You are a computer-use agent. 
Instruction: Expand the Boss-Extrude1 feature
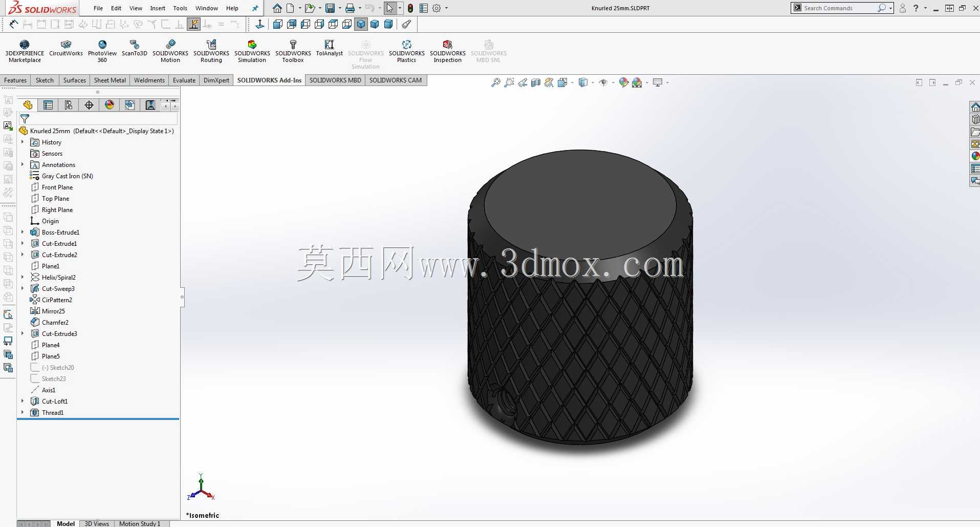point(23,232)
